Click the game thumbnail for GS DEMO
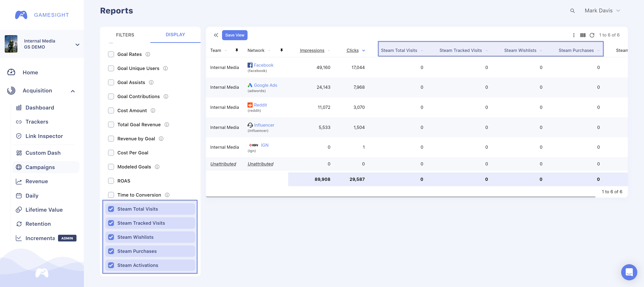The width and height of the screenshot is (644, 287). click(x=11, y=44)
